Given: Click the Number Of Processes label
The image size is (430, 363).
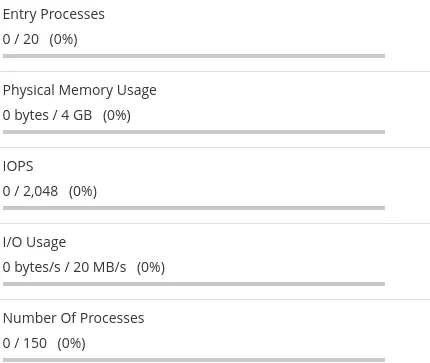Looking at the screenshot, I should point(74,318).
